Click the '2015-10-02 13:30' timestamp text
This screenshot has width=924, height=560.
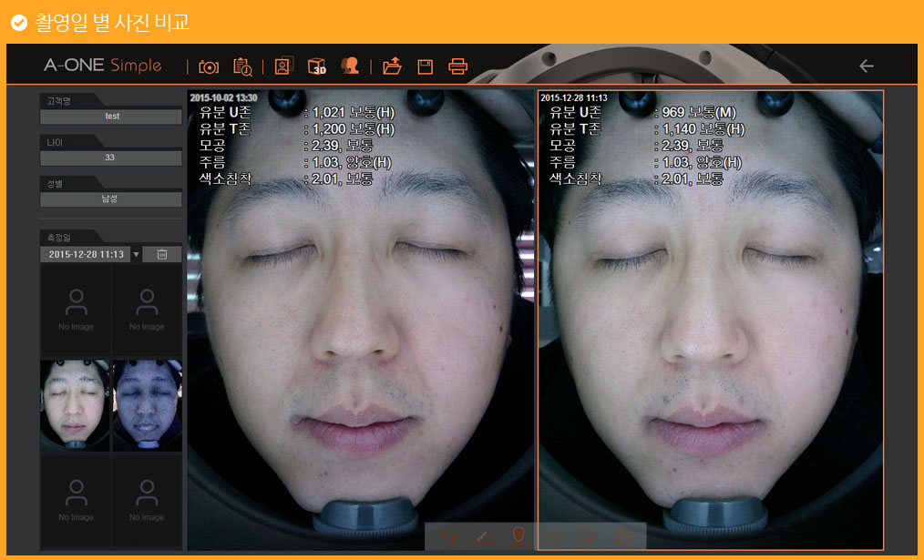pos(223,97)
